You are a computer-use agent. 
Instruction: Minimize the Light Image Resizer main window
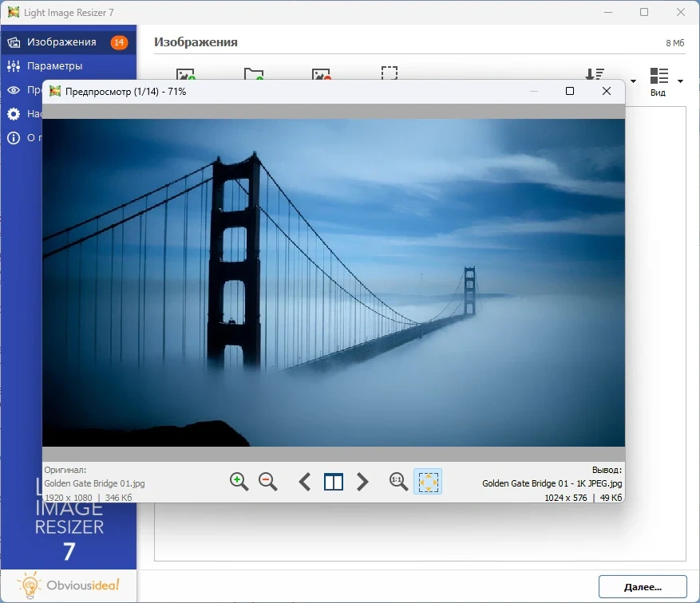coord(608,12)
